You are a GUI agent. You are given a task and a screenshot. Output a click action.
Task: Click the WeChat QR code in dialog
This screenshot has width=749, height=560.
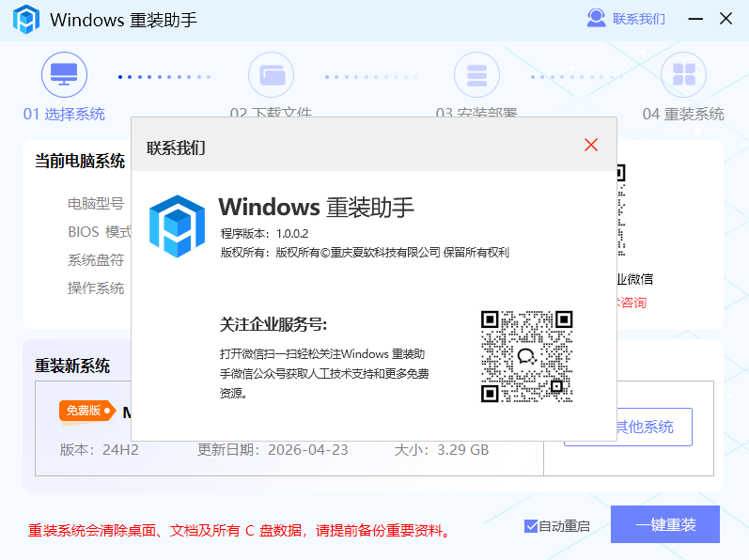[x=526, y=356]
